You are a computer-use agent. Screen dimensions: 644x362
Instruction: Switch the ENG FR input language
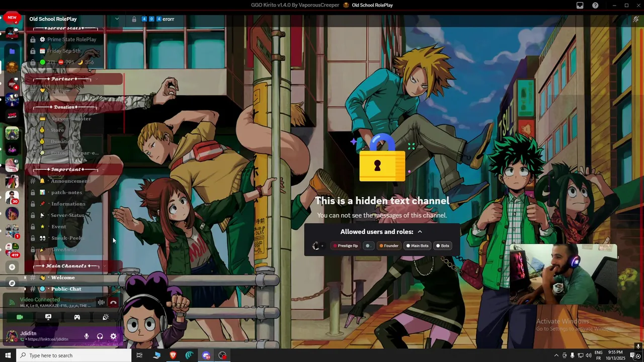(x=598, y=355)
